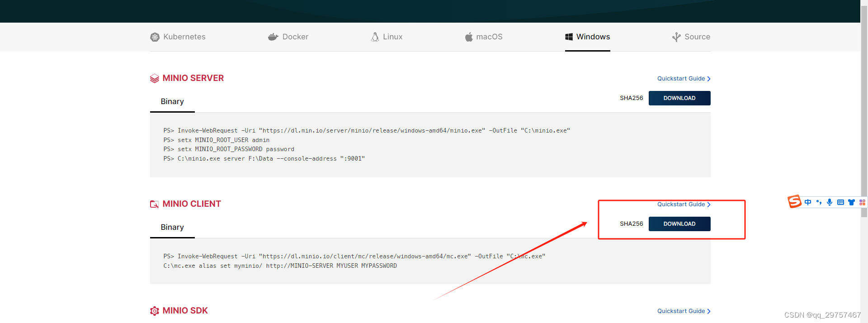Open the Sogou skin shirt icon
This screenshot has width=868, height=323.
pos(851,202)
